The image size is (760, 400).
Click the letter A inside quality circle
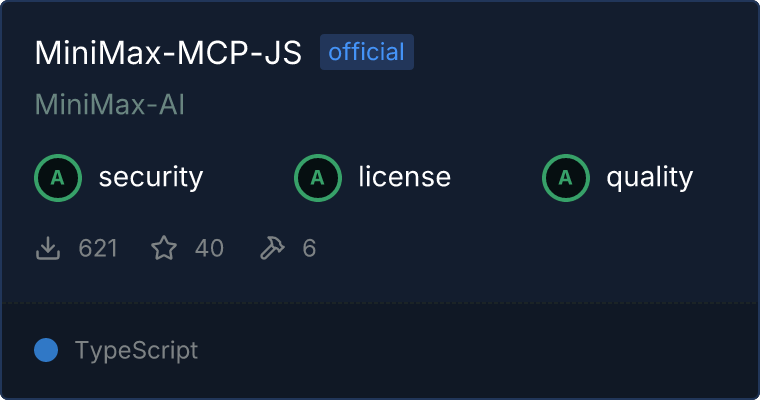pyautogui.click(x=566, y=178)
